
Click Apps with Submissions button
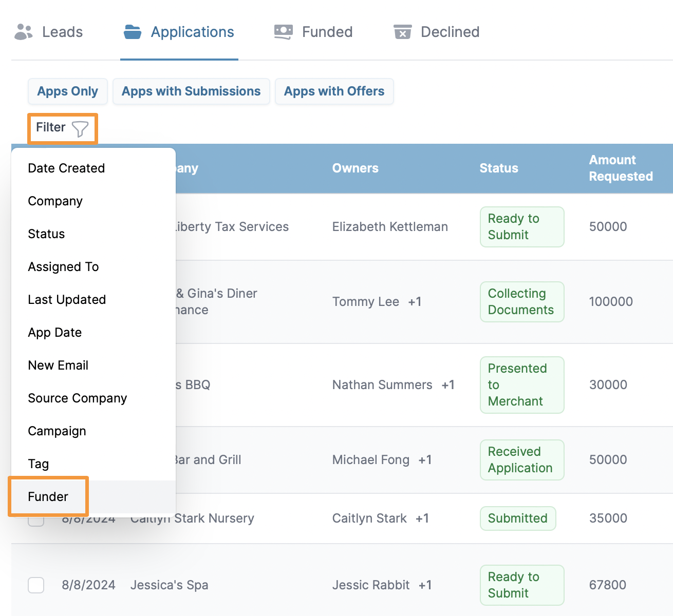[x=191, y=91]
